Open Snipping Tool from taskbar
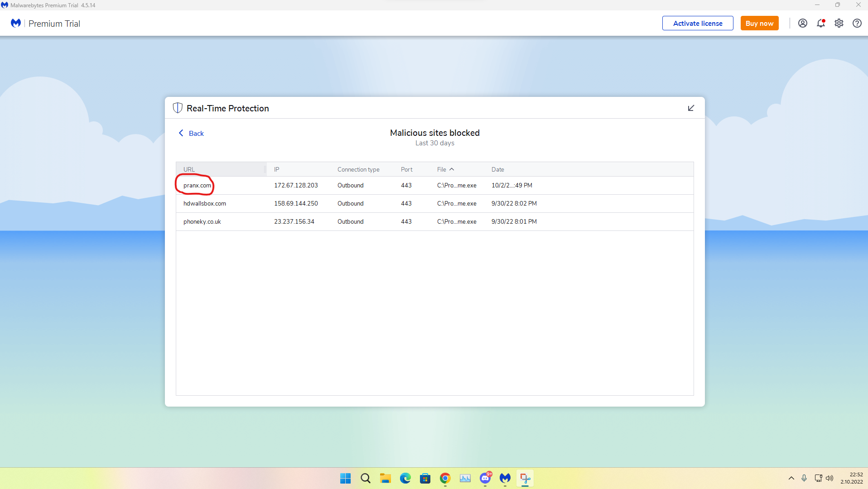868x489 pixels. [x=525, y=478]
